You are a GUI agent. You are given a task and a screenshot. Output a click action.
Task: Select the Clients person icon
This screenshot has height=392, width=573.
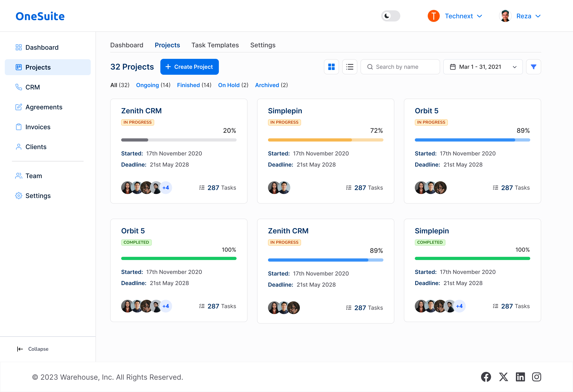click(x=19, y=147)
